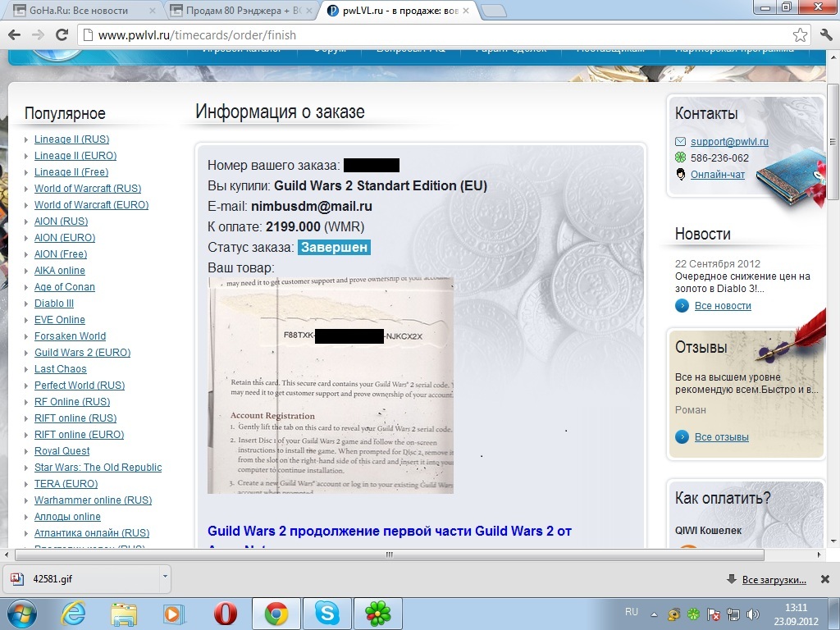Click the ICQ flower icon by 586-236-062
Image resolution: width=840 pixels, height=630 pixels.
680,157
